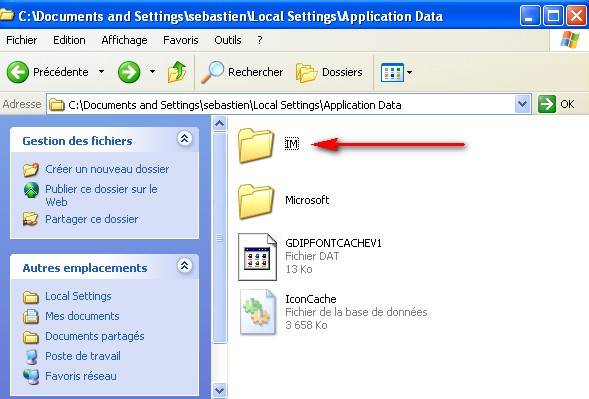Viewport: 589px width, 399px height.
Task: Open the views dropdown arrow
Action: click(409, 72)
